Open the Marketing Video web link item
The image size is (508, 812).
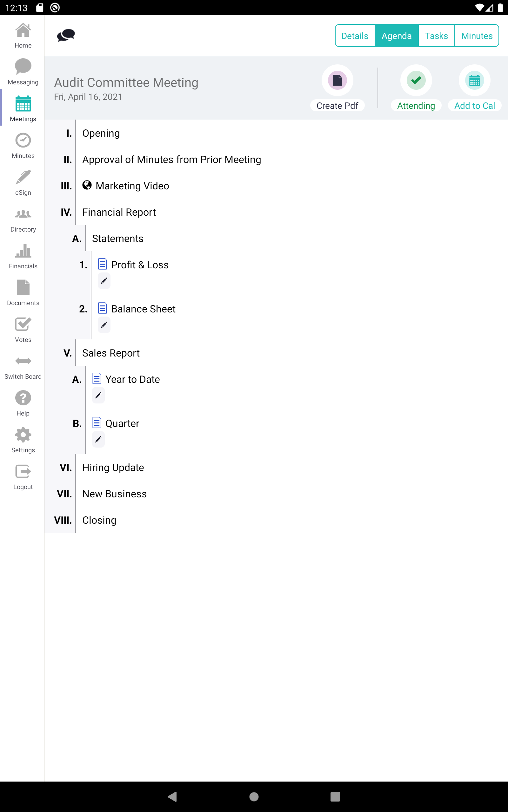126,186
